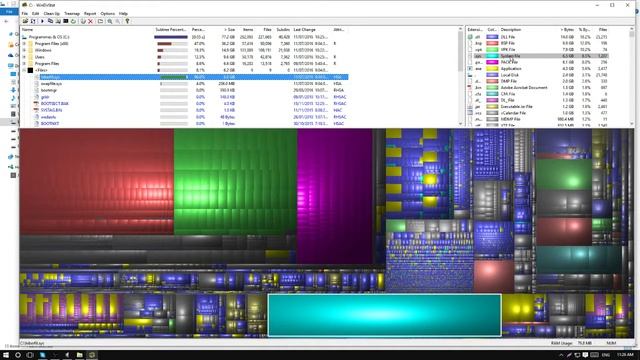Select the Application row in type list
This screenshot has height=360, width=640.
pyautogui.click(x=538, y=69)
